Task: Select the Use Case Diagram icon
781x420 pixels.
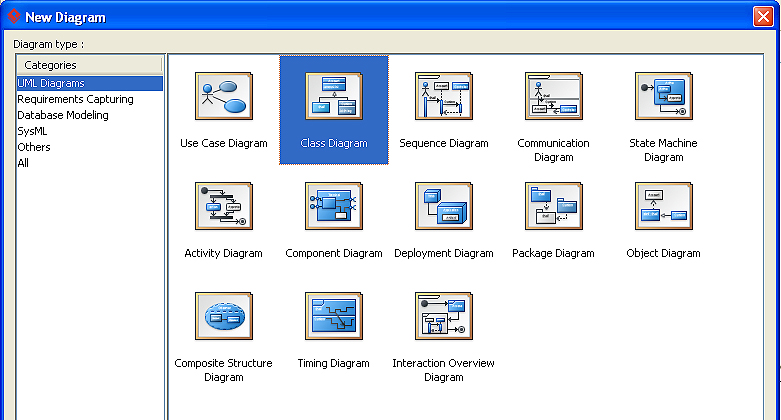Action: pos(224,97)
